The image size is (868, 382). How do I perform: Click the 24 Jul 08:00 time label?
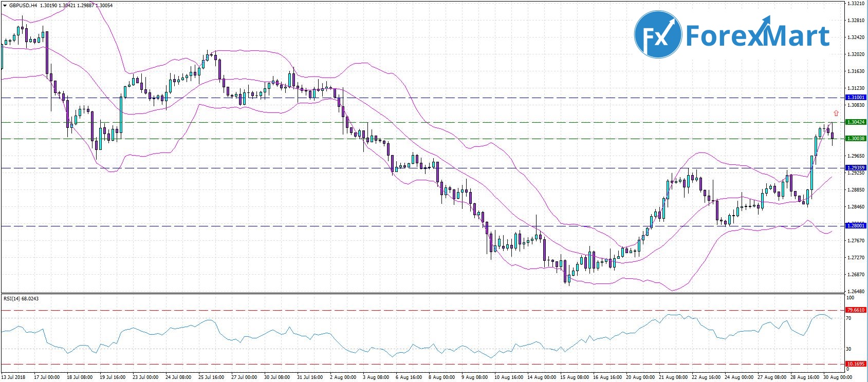tap(178, 377)
